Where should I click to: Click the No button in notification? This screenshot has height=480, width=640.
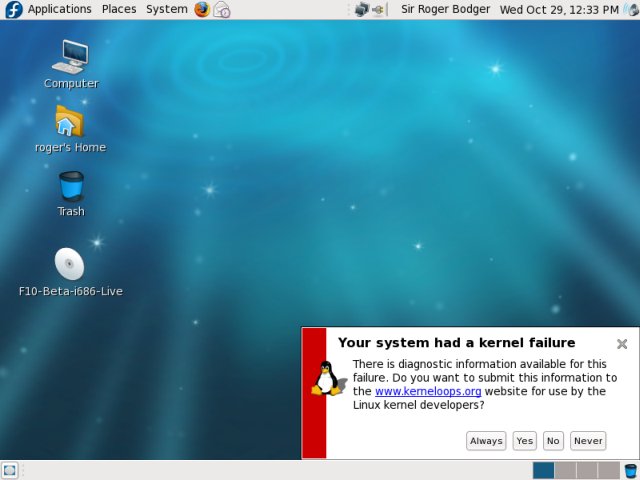[553, 441]
